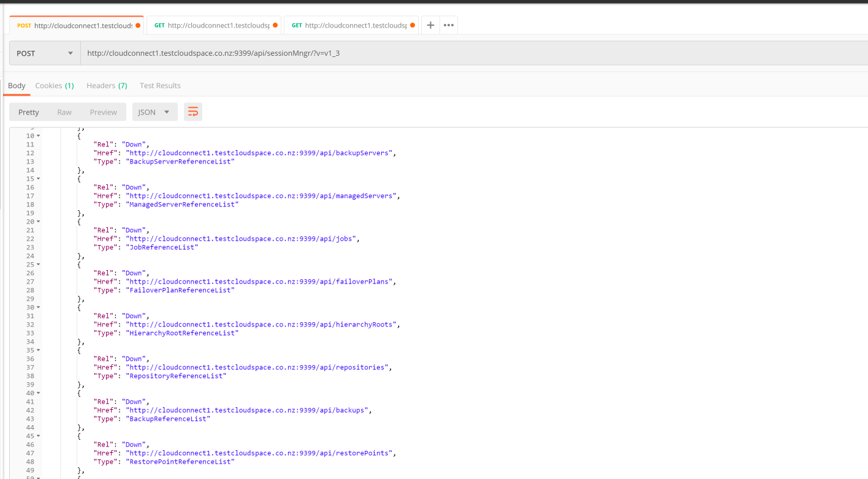The height and width of the screenshot is (479, 868).
Task: Select the Pretty view mode
Action: (29, 112)
